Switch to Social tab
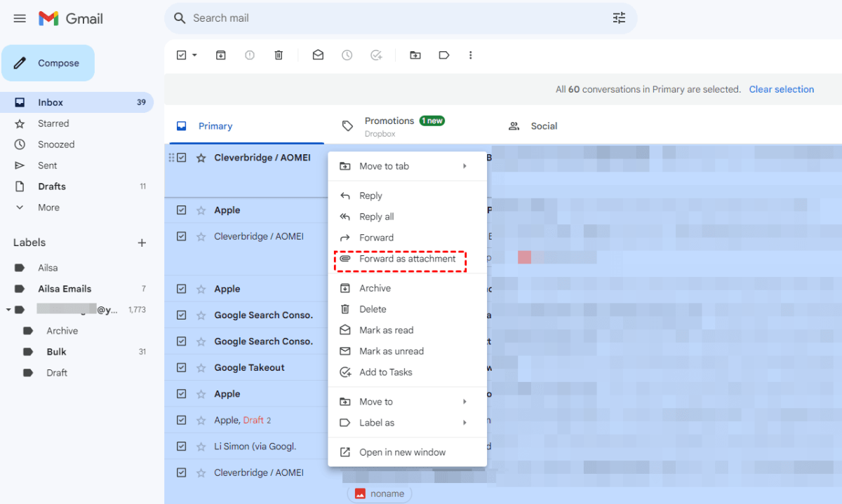 pos(544,126)
